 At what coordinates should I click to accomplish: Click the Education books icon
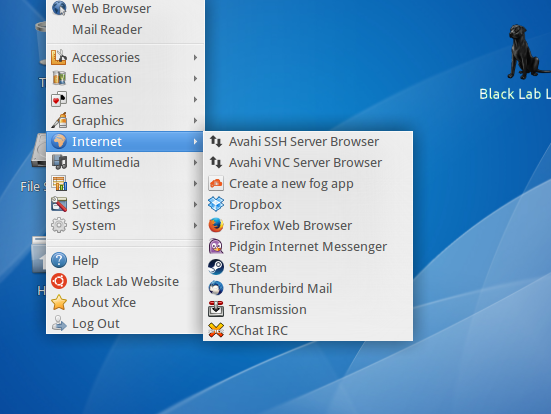click(x=59, y=78)
